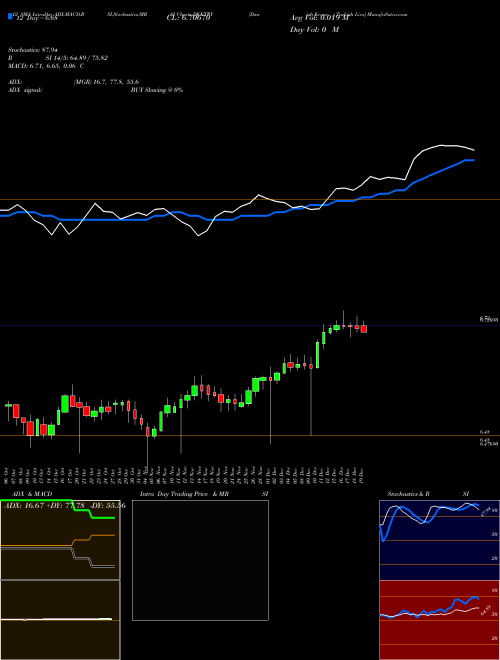Screen dimensions: 500x660
Task: Click the first date label '06 Oct' on the axis
Action: pyautogui.click(x=6, y=474)
